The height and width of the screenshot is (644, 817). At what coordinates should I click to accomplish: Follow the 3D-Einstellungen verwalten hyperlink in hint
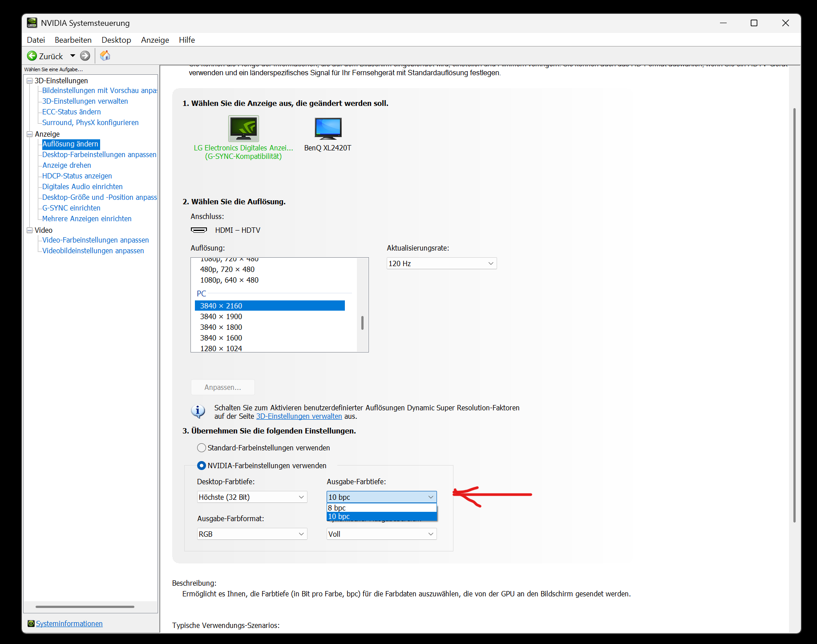299,416
